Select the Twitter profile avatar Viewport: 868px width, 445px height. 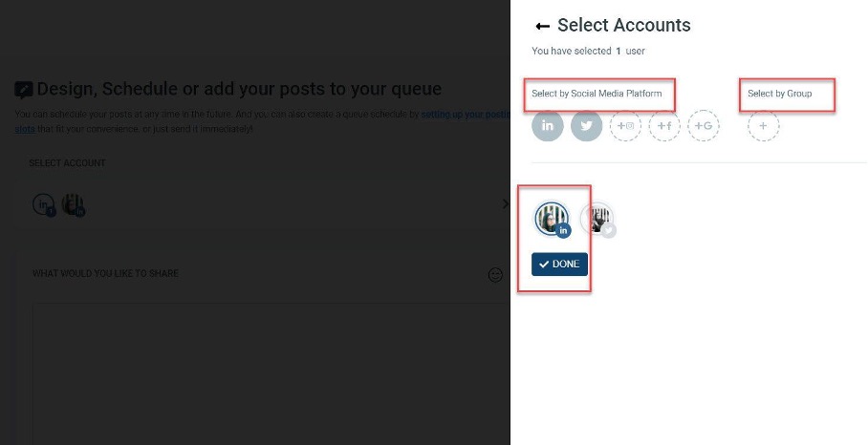pyautogui.click(x=597, y=219)
